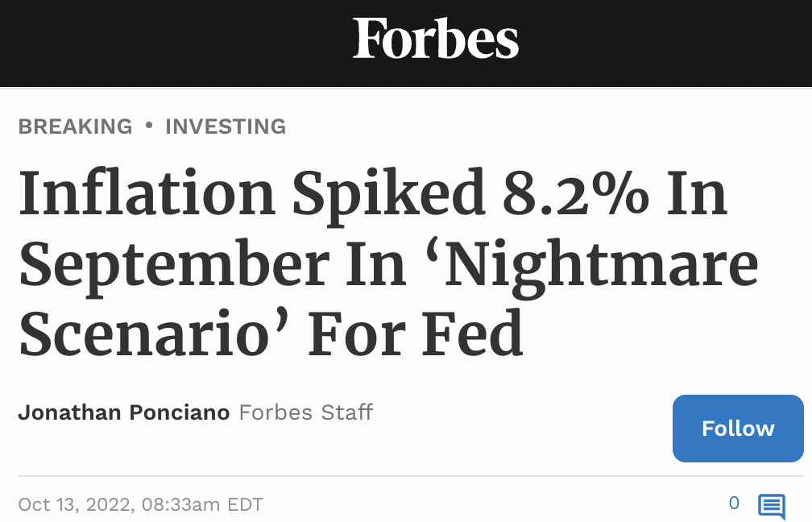
Task: Click the Forbes logo in header
Action: coord(435,38)
